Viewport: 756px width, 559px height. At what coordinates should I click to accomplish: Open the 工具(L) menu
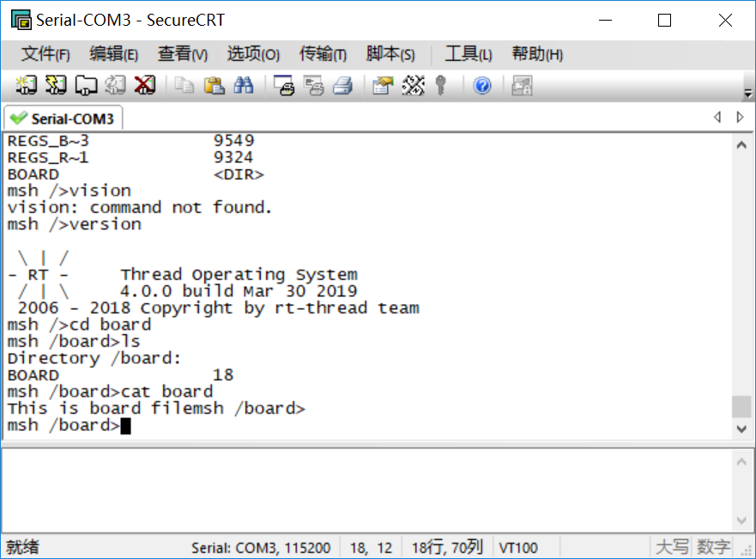tap(469, 54)
